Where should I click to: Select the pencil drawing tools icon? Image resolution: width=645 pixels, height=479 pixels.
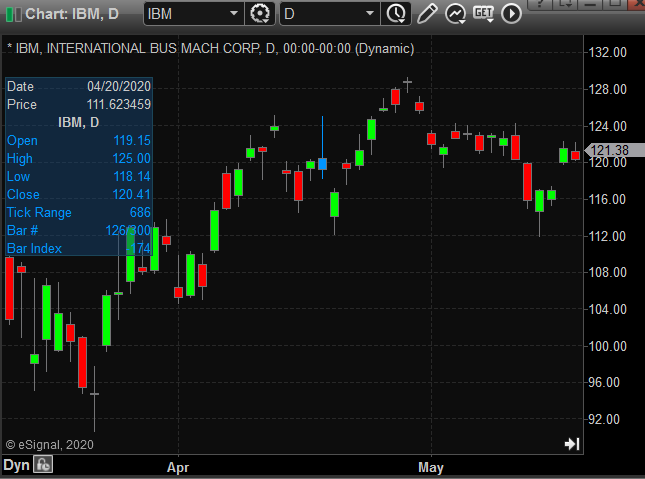(427, 14)
